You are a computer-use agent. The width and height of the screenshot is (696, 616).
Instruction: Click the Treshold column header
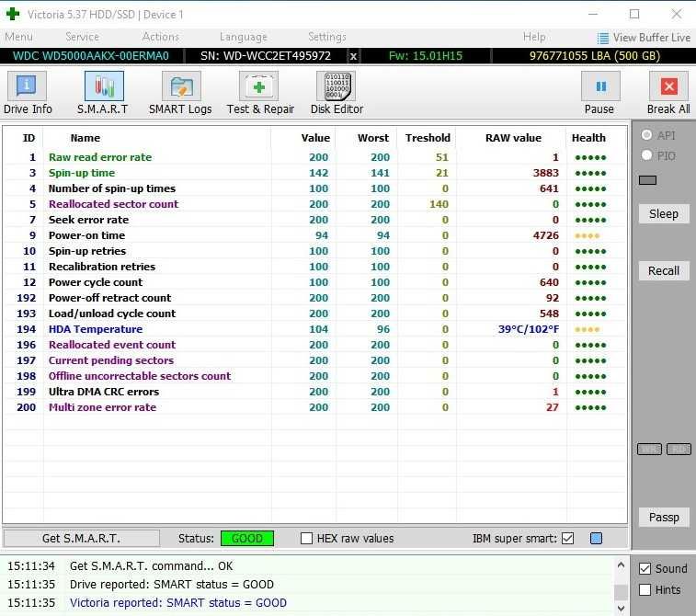(428, 138)
